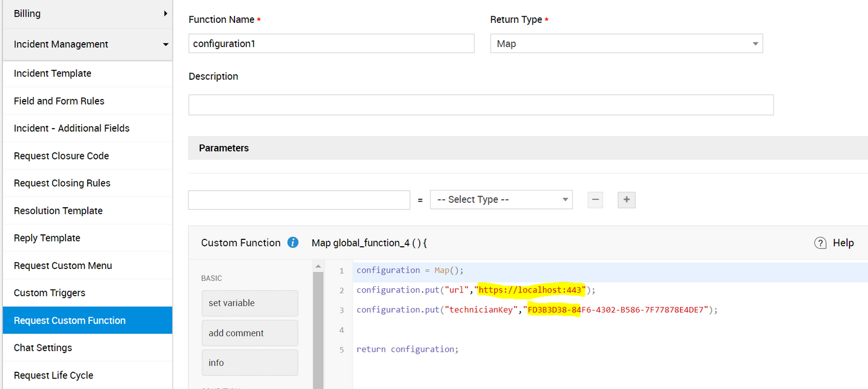This screenshot has width=868, height=389.
Task: Focus the Description text field
Action: pyautogui.click(x=481, y=105)
